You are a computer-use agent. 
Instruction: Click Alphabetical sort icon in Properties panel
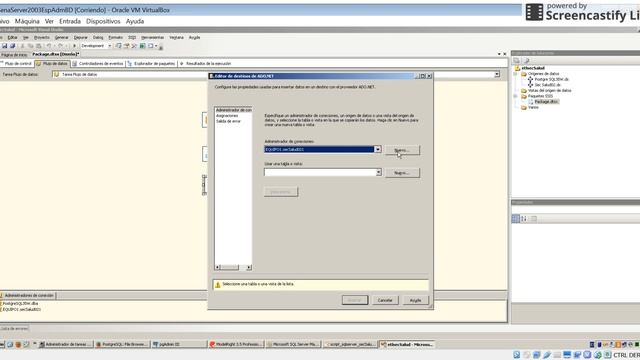click(x=524, y=219)
